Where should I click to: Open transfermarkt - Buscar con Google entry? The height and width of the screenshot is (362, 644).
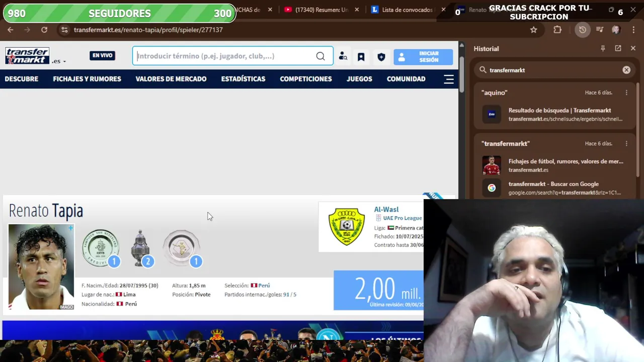pos(554,188)
